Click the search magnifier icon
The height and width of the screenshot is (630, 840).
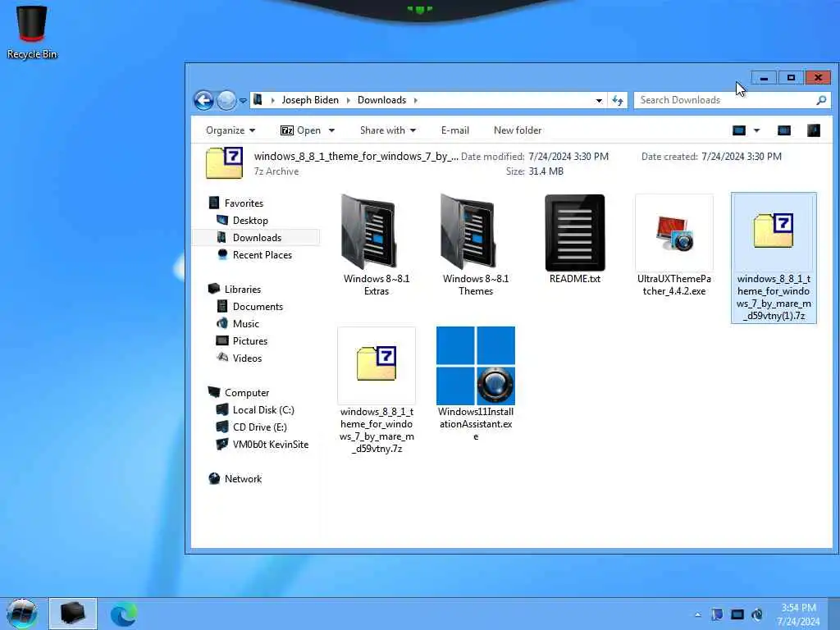(821, 100)
